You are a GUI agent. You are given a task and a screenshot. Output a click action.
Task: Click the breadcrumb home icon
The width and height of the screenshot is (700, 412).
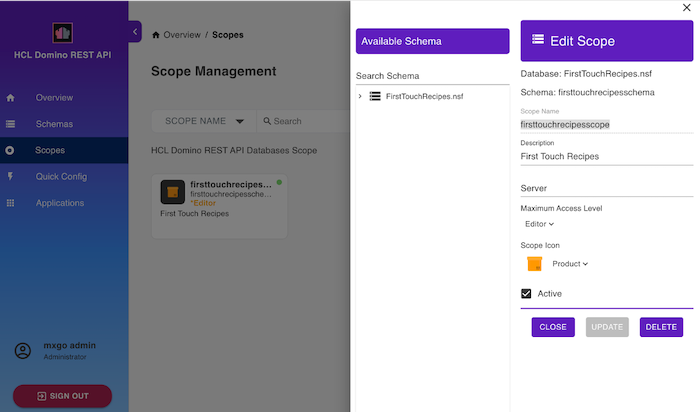coord(155,35)
